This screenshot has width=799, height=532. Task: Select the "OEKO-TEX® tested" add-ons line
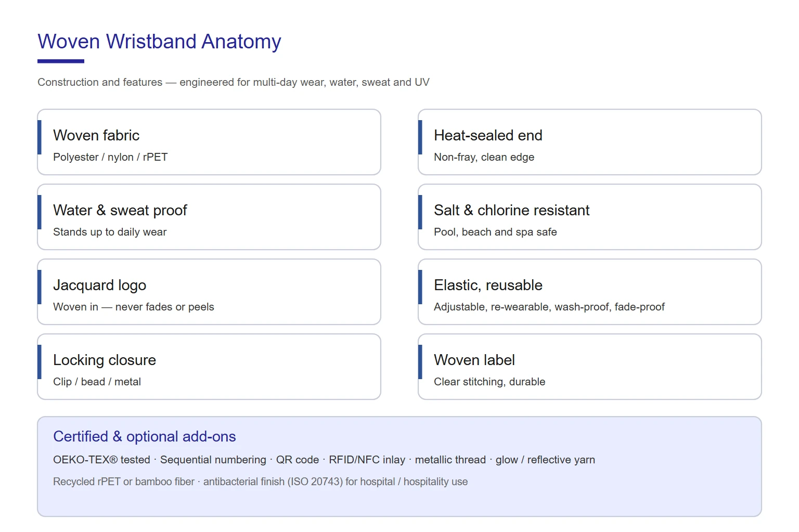(x=324, y=460)
